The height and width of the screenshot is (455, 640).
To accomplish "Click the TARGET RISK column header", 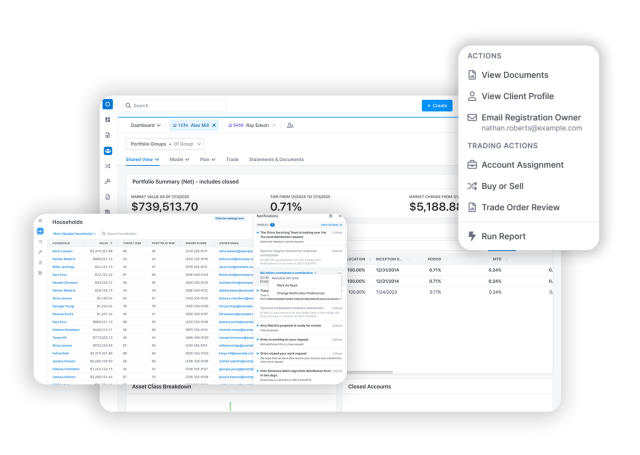I will (x=132, y=243).
